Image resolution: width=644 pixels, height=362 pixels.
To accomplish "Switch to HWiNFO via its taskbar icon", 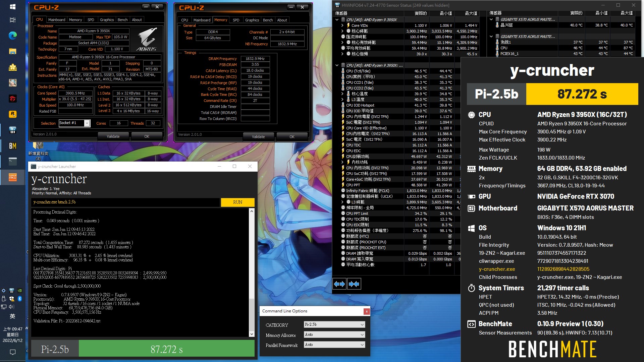I will tap(12, 130).
